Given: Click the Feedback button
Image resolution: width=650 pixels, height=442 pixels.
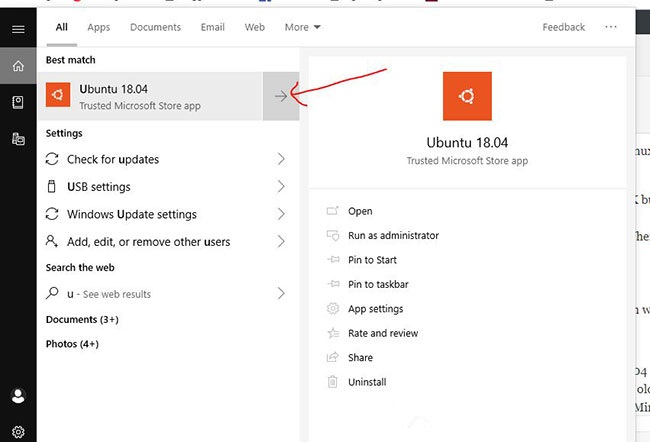Looking at the screenshot, I should click(x=564, y=27).
